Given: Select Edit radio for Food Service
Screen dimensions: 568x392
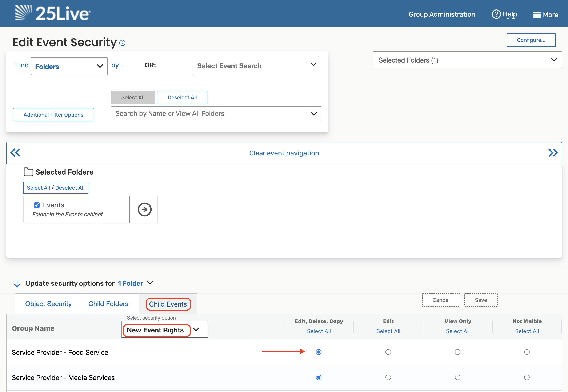Looking at the screenshot, I should tap(388, 352).
